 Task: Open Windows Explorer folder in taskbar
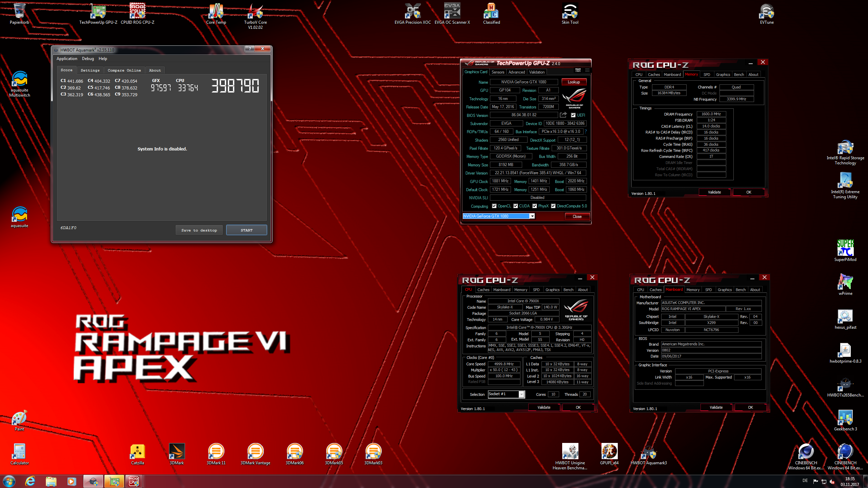click(x=51, y=481)
